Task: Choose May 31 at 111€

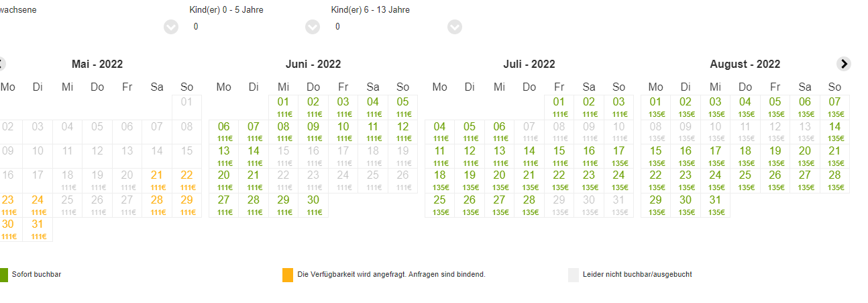Action: tap(38, 230)
